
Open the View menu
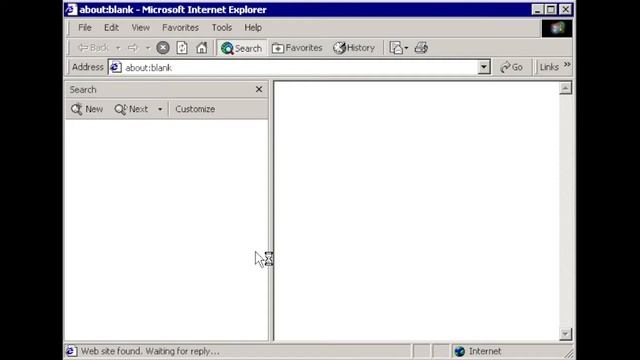[x=140, y=28]
